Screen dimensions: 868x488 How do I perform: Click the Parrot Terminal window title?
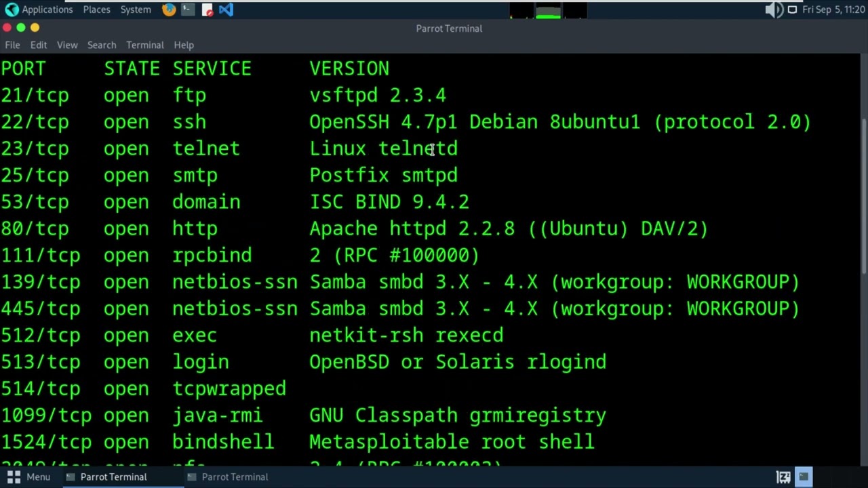tap(449, 28)
